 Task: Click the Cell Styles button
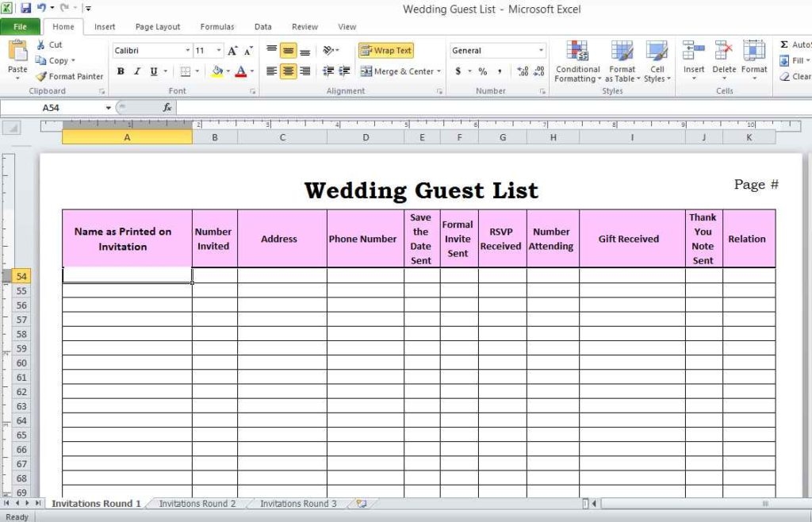coord(657,59)
